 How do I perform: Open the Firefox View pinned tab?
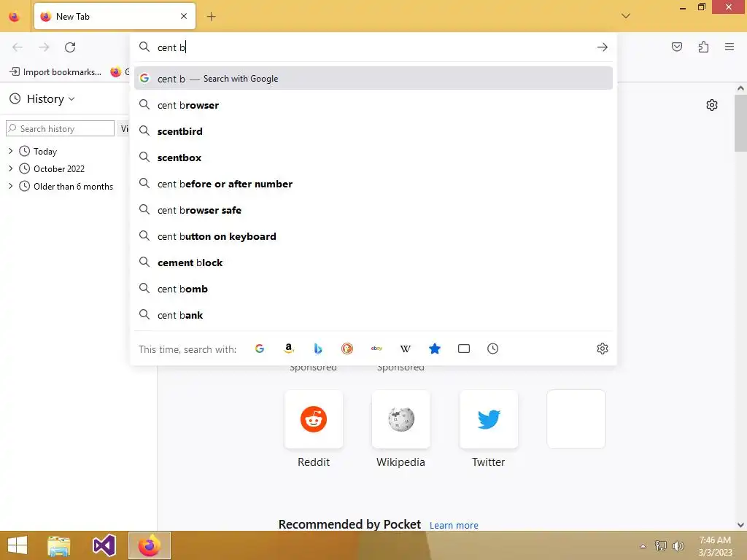[15, 17]
